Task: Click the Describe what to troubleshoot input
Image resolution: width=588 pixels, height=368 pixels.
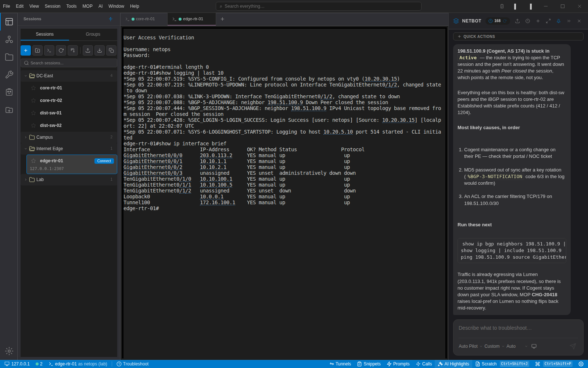Action: click(518, 328)
